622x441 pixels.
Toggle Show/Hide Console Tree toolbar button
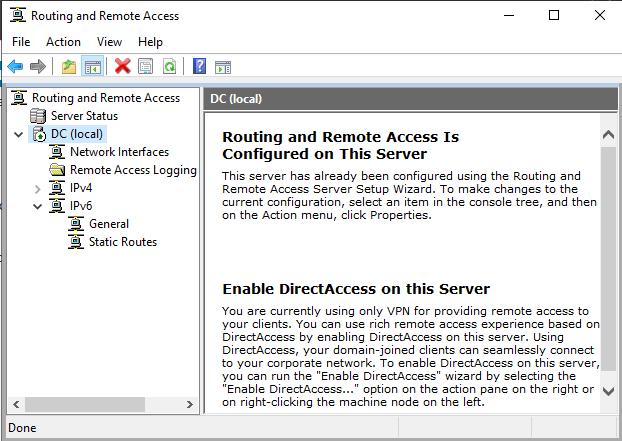[x=92, y=66]
